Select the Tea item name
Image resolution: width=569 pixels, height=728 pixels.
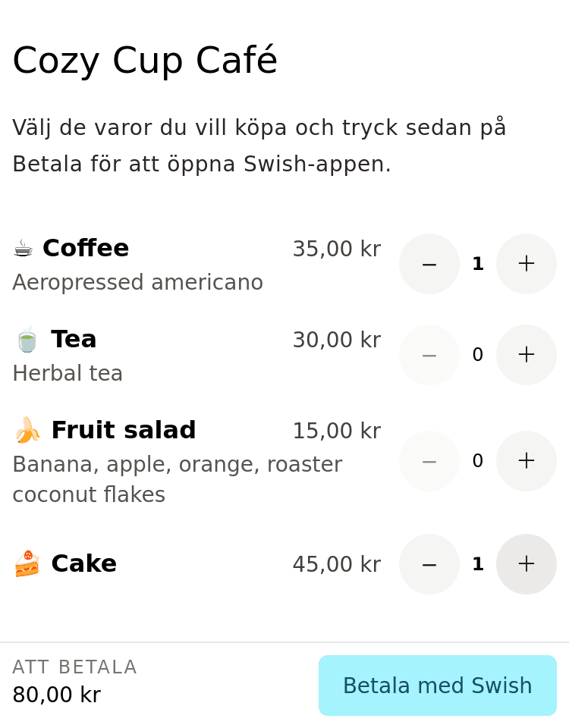tap(74, 340)
